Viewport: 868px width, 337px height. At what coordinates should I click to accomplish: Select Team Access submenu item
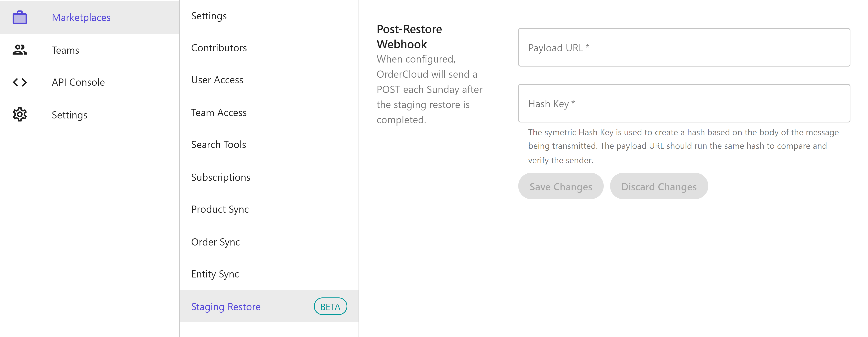[269, 112]
